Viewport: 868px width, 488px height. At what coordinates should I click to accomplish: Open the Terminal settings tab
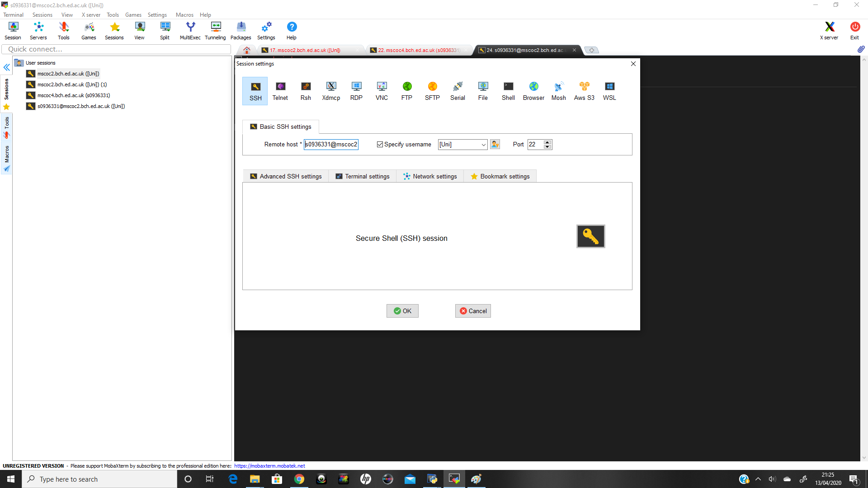[x=363, y=176]
